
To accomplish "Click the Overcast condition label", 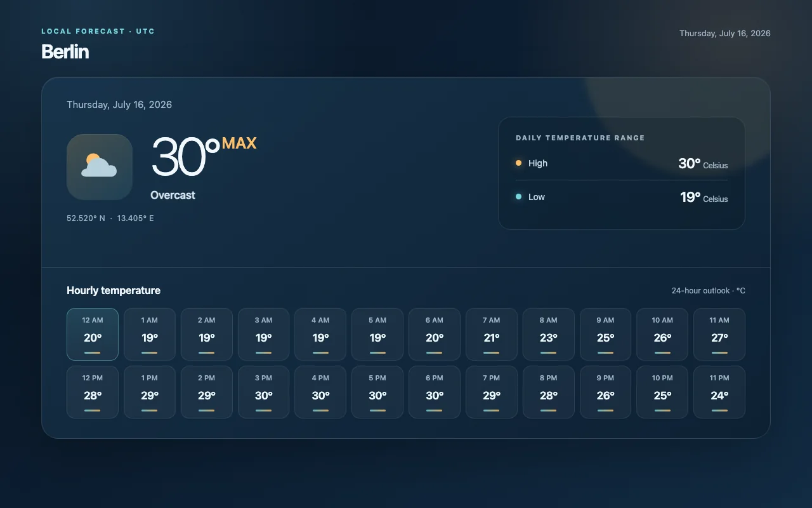I will [173, 195].
